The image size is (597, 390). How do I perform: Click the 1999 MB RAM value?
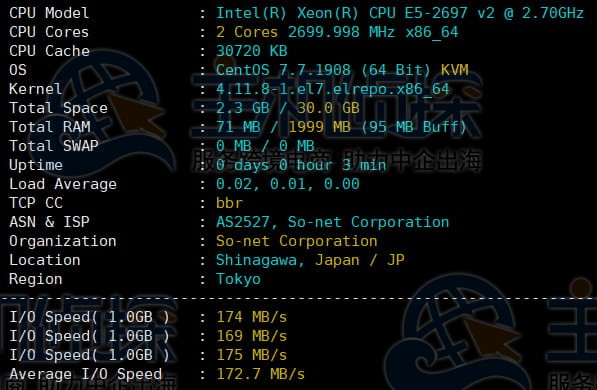pos(319,127)
